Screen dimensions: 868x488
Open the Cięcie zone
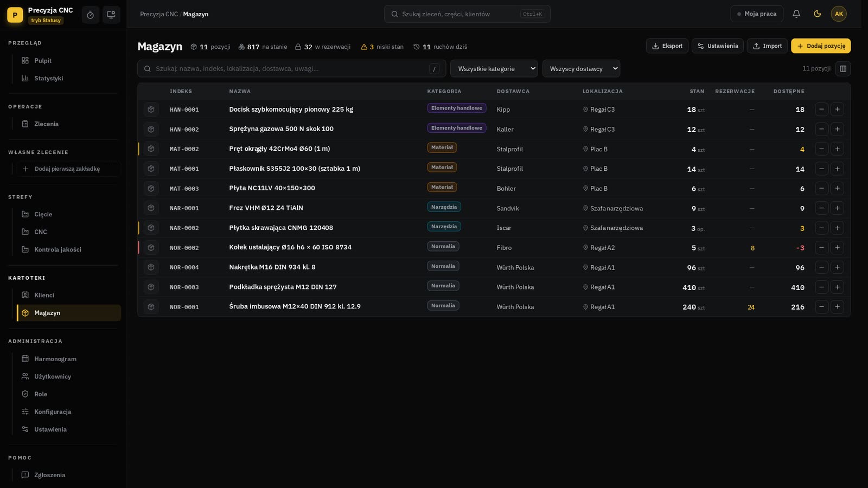click(x=69, y=214)
